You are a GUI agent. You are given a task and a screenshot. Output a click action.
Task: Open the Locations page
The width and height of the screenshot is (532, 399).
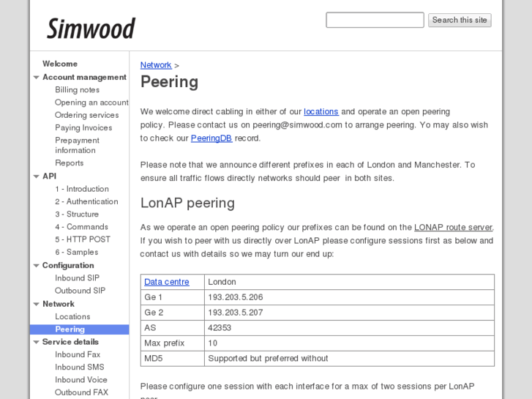72,316
